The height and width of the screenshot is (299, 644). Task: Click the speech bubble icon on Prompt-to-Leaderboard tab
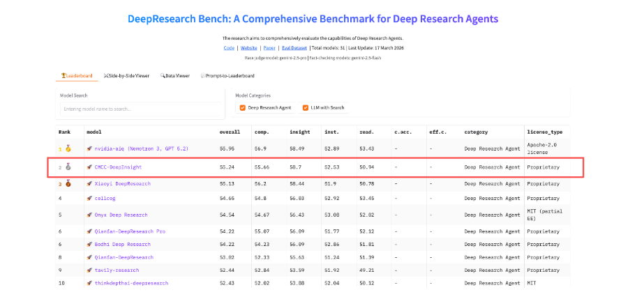coord(202,75)
